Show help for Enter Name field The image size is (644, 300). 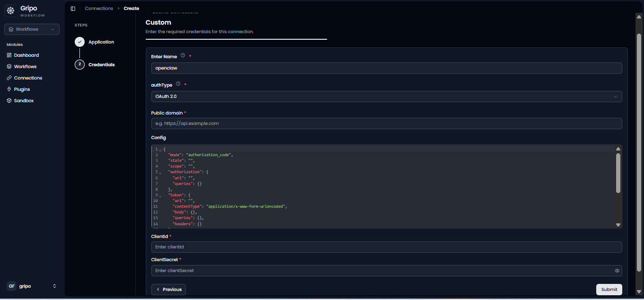point(183,56)
